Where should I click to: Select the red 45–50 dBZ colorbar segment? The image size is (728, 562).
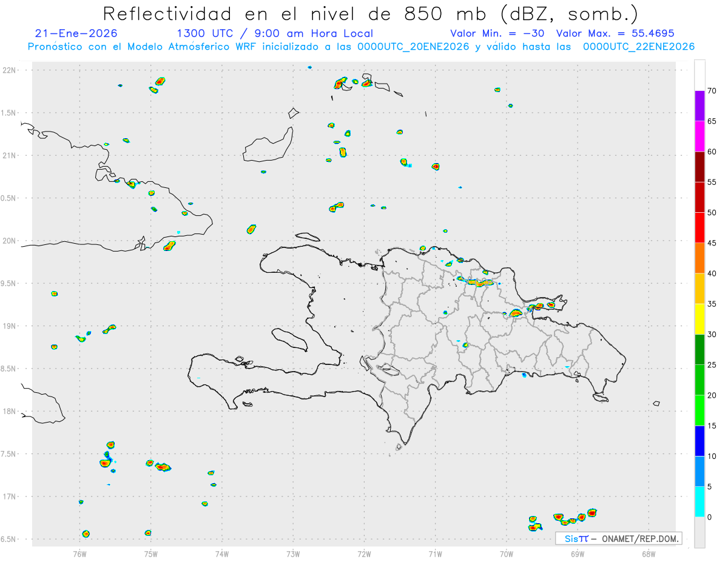click(x=699, y=227)
